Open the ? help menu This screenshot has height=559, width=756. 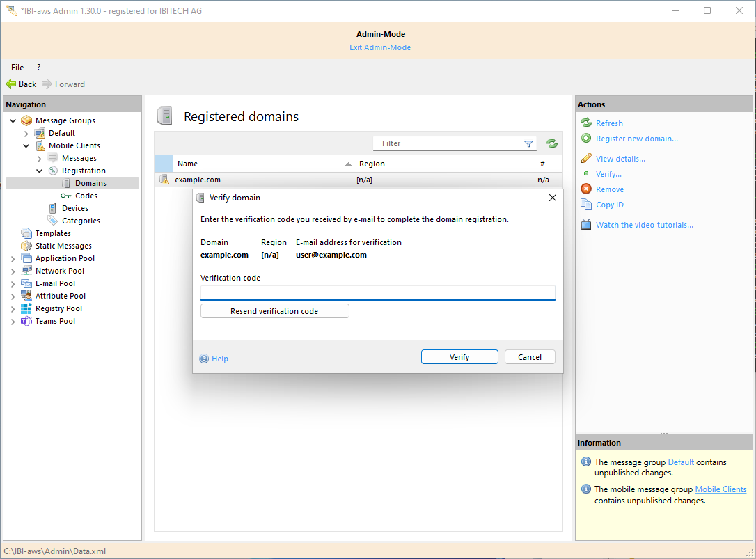[38, 68]
